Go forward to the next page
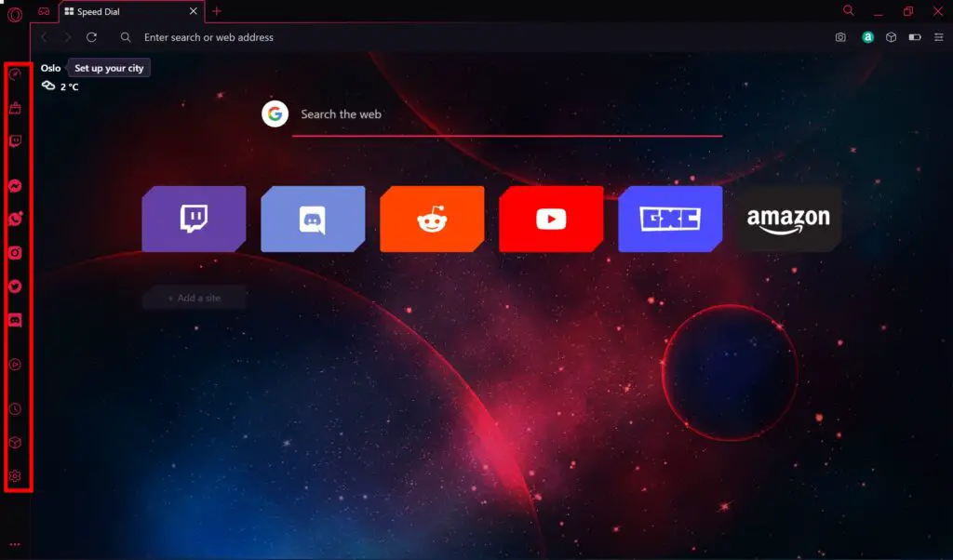 click(x=67, y=37)
